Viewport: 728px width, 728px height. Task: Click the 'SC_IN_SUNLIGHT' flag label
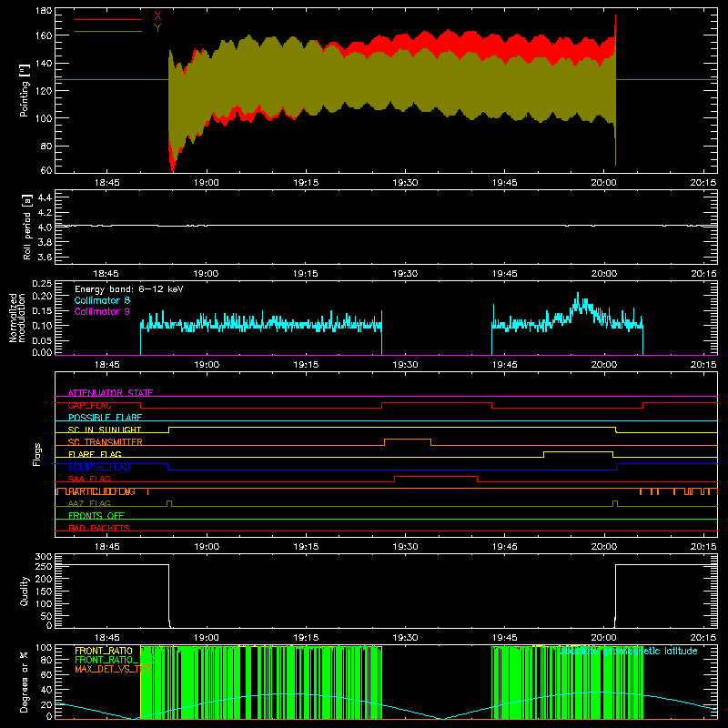105,430
